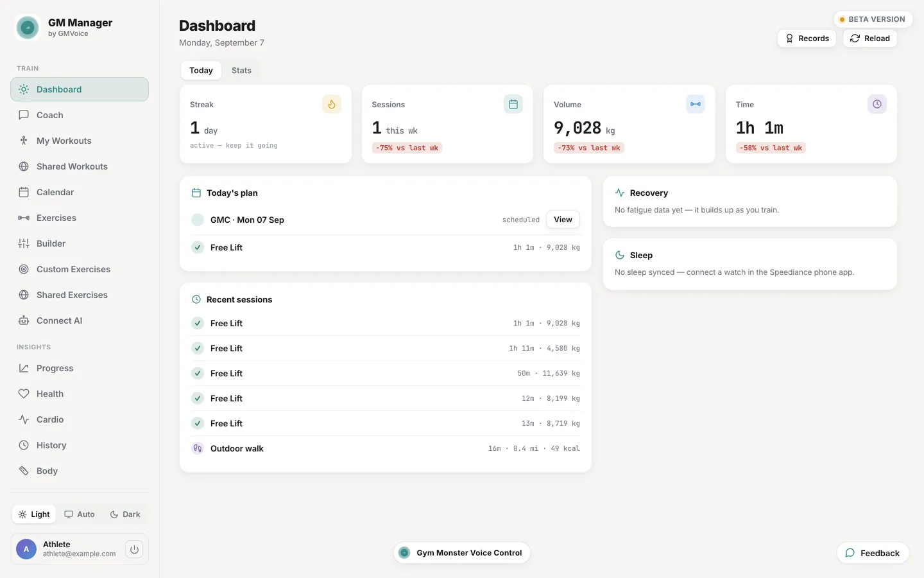Open the Records button
The image size is (924, 578).
(807, 39)
